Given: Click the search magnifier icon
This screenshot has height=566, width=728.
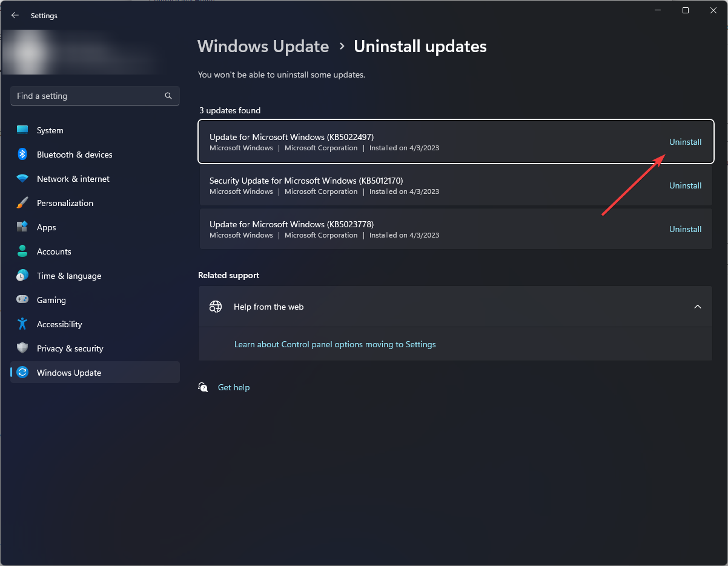Looking at the screenshot, I should point(168,96).
